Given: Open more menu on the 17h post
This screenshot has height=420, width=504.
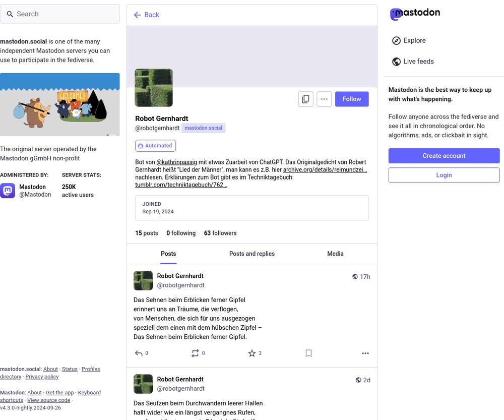Looking at the screenshot, I should [365, 353].
